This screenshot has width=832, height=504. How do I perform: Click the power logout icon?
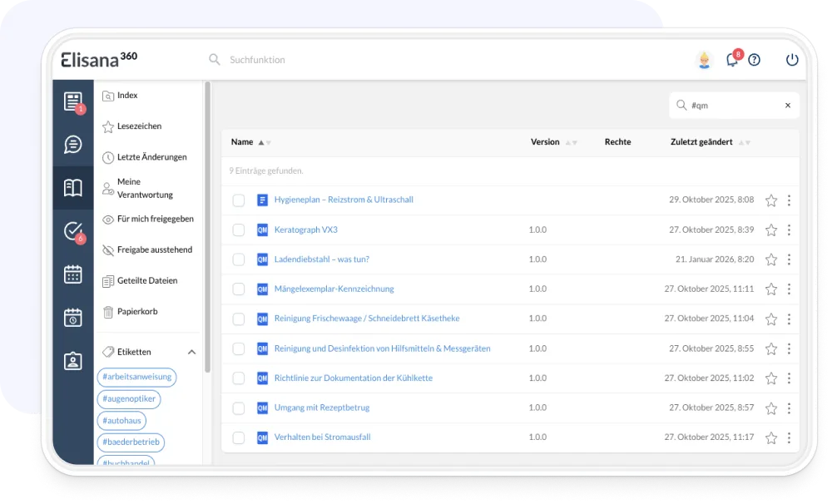(792, 60)
